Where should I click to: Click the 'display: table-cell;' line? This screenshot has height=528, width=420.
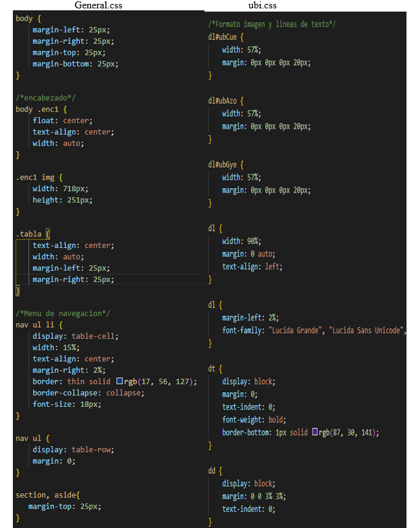click(x=75, y=336)
